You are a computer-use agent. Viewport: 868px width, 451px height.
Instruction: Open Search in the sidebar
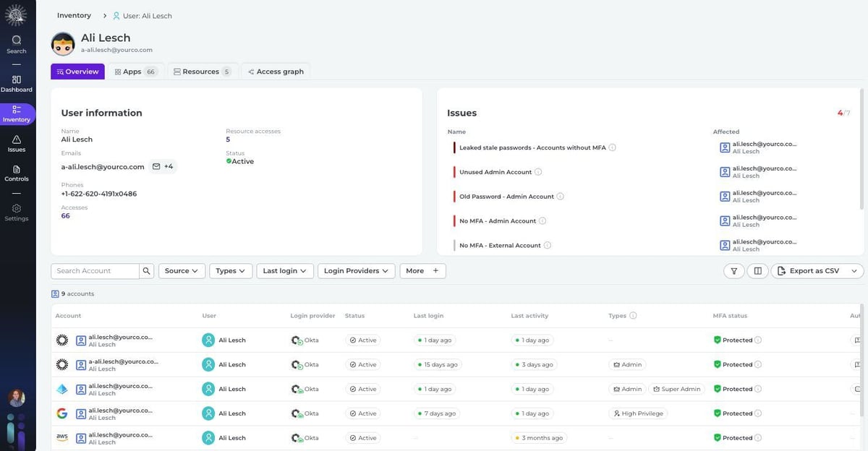coord(17,44)
